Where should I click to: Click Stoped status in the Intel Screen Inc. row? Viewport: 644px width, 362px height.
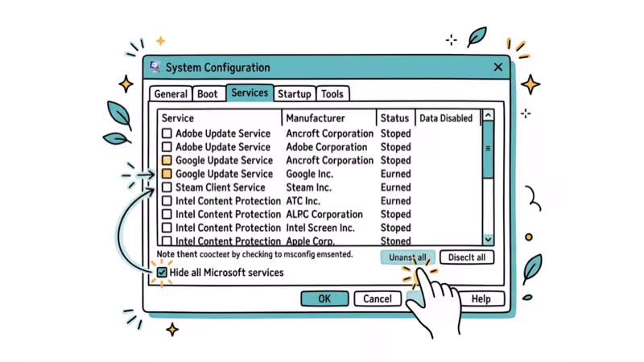coord(395,228)
